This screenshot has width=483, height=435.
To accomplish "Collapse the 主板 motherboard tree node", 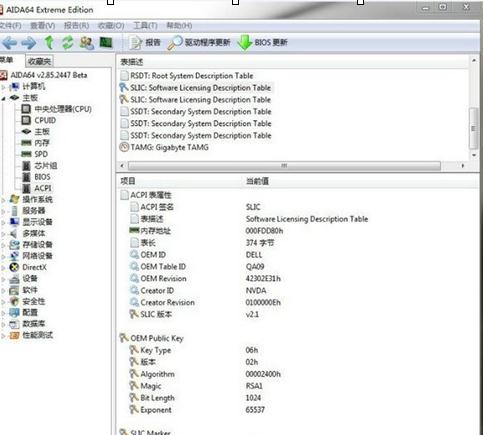I will pos(3,98).
